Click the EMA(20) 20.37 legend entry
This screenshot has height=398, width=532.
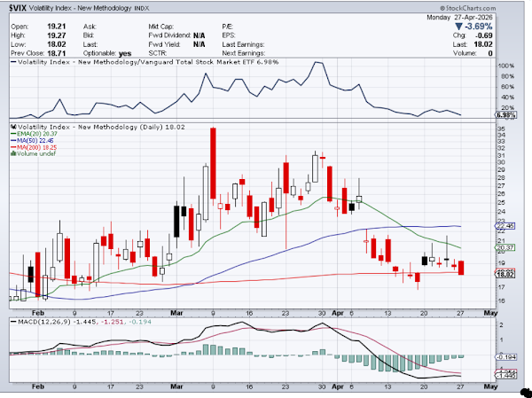click(x=34, y=134)
